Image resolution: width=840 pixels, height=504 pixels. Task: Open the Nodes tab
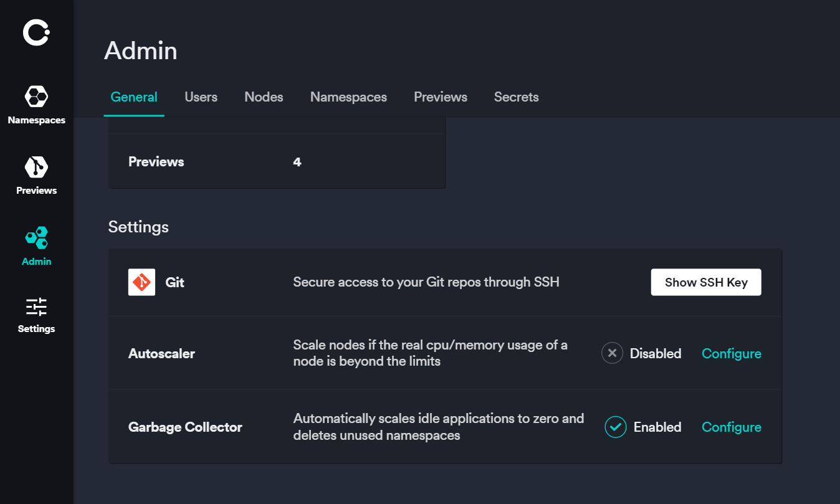click(x=264, y=97)
